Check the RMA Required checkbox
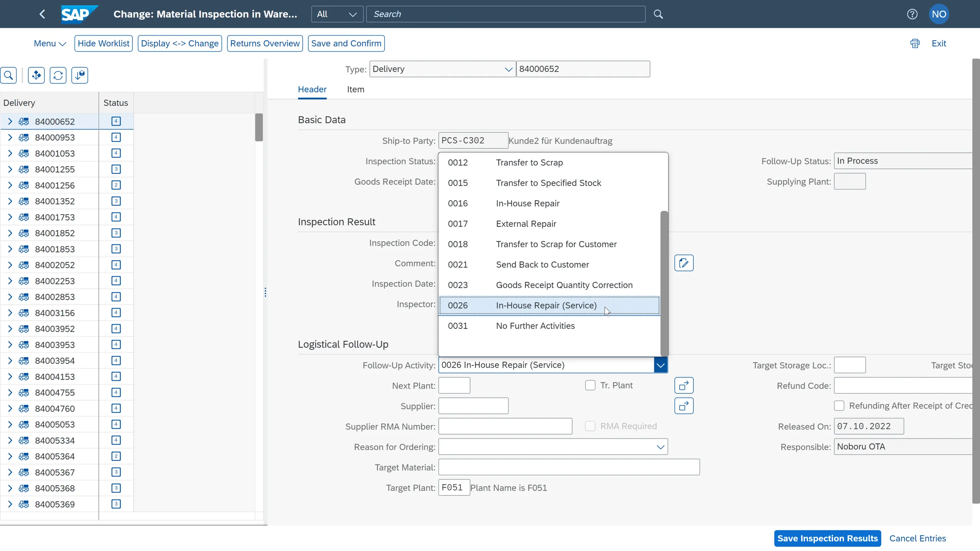 (x=590, y=426)
